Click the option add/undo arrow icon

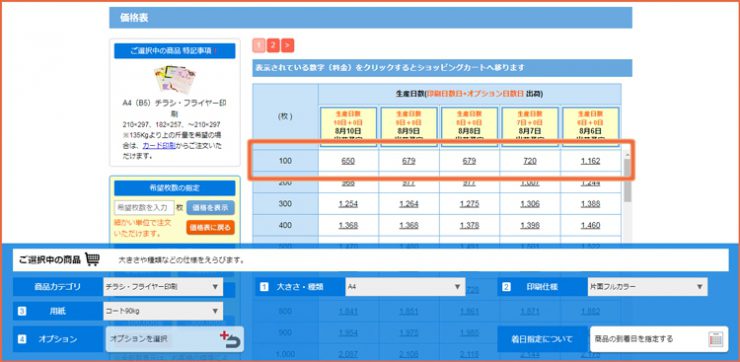230,339
